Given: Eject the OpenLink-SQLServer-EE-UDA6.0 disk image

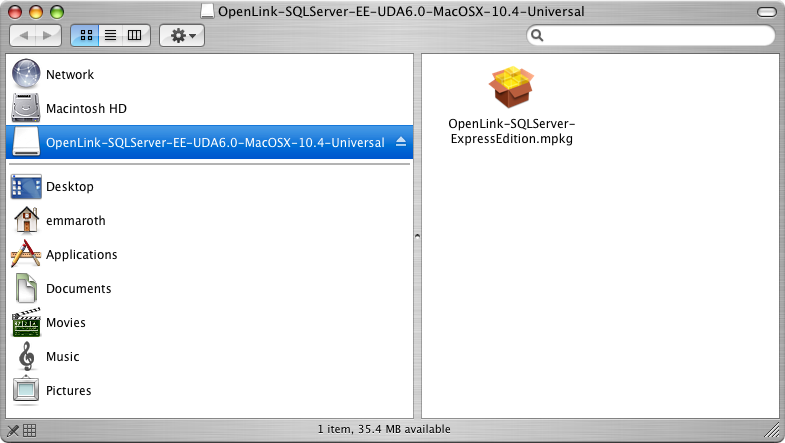Looking at the screenshot, I should (401, 142).
